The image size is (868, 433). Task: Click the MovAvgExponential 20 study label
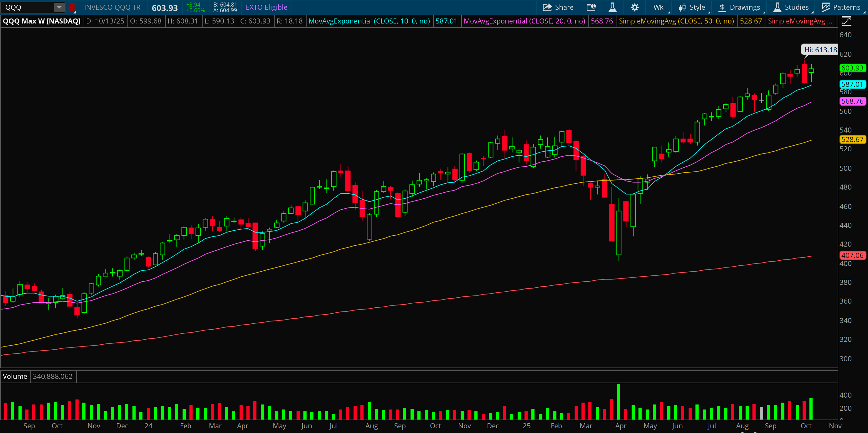click(524, 21)
